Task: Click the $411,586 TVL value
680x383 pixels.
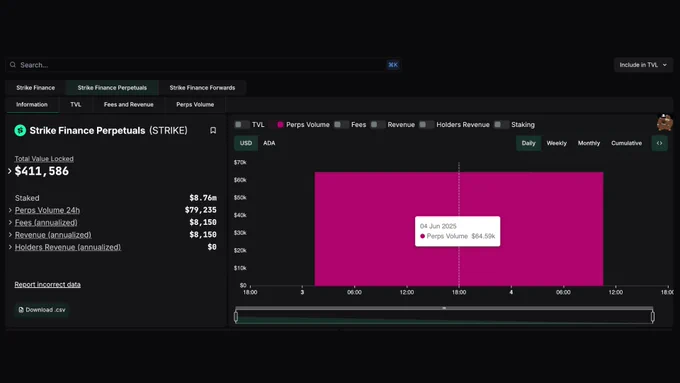Action: point(42,171)
